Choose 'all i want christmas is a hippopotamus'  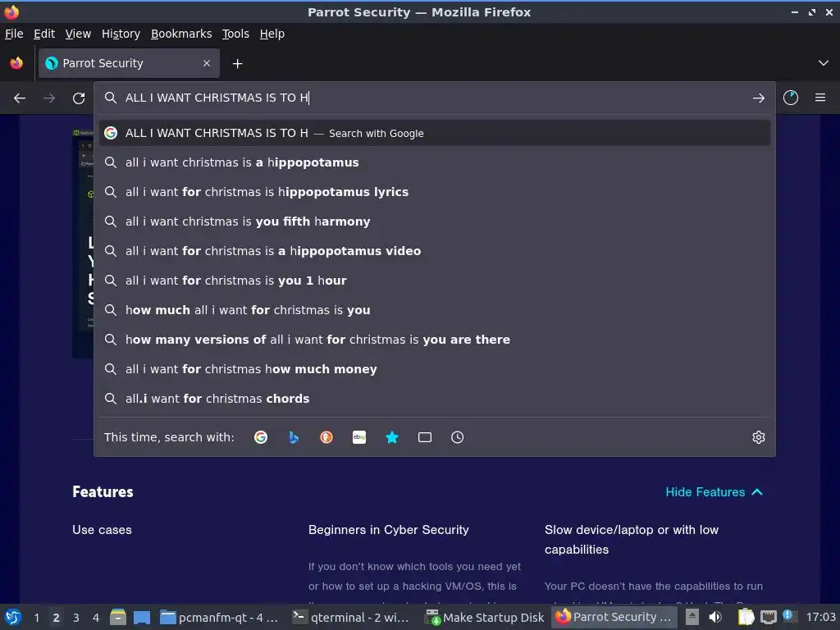pyautogui.click(x=435, y=162)
